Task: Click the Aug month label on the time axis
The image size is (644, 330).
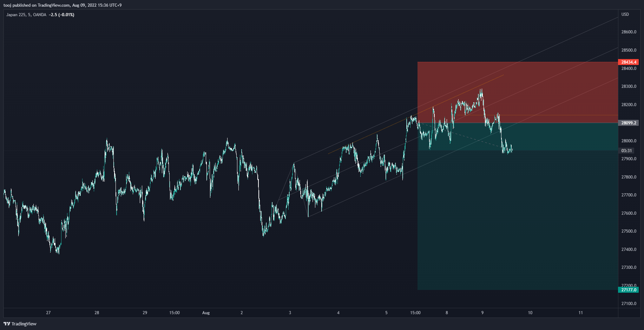Action: point(206,313)
